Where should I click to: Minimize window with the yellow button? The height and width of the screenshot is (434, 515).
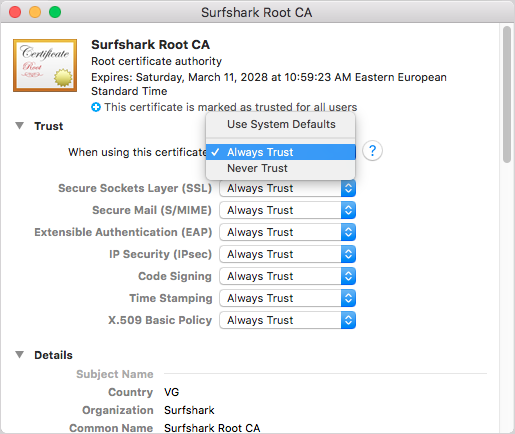pyautogui.click(x=35, y=12)
